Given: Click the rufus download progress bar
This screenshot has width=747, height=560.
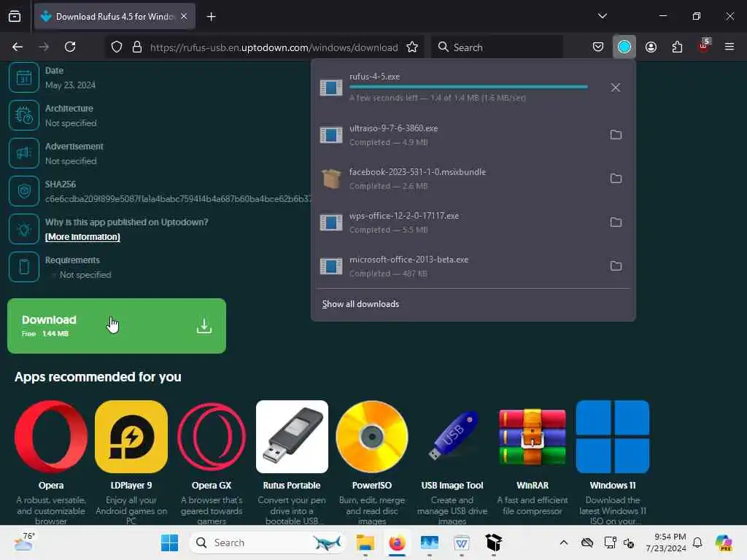Looking at the screenshot, I should pyautogui.click(x=468, y=87).
